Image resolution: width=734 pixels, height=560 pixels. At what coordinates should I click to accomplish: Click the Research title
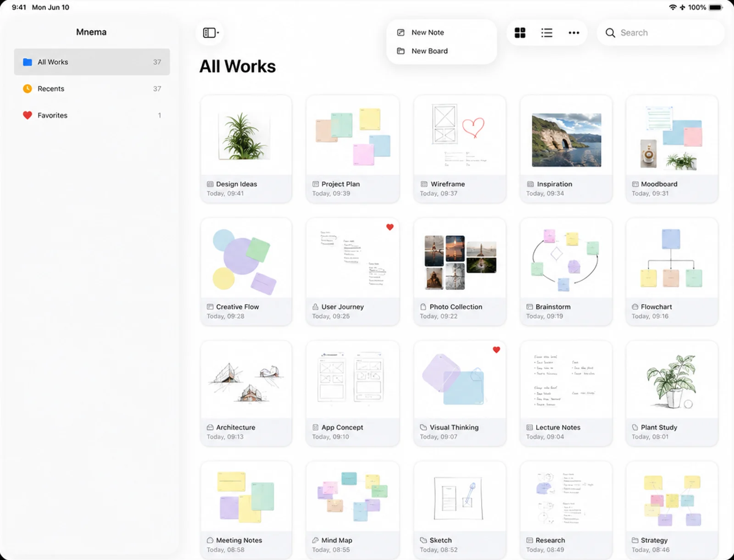pos(550,540)
